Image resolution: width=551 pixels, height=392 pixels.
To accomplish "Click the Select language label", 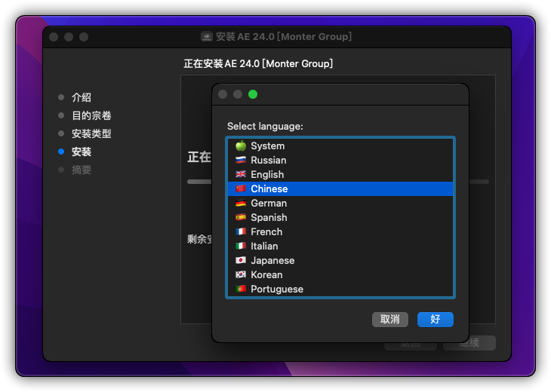I will [265, 127].
